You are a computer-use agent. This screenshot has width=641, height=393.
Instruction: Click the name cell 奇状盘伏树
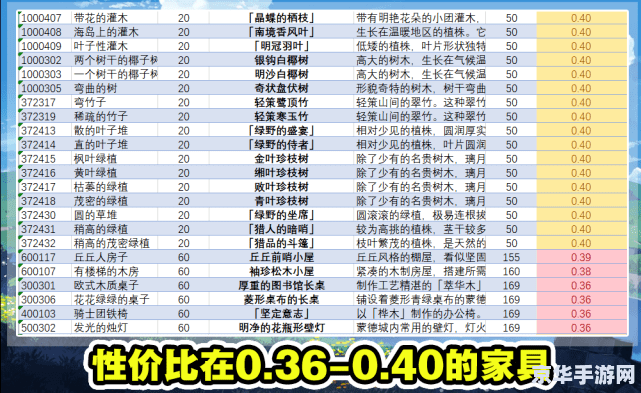click(281, 88)
